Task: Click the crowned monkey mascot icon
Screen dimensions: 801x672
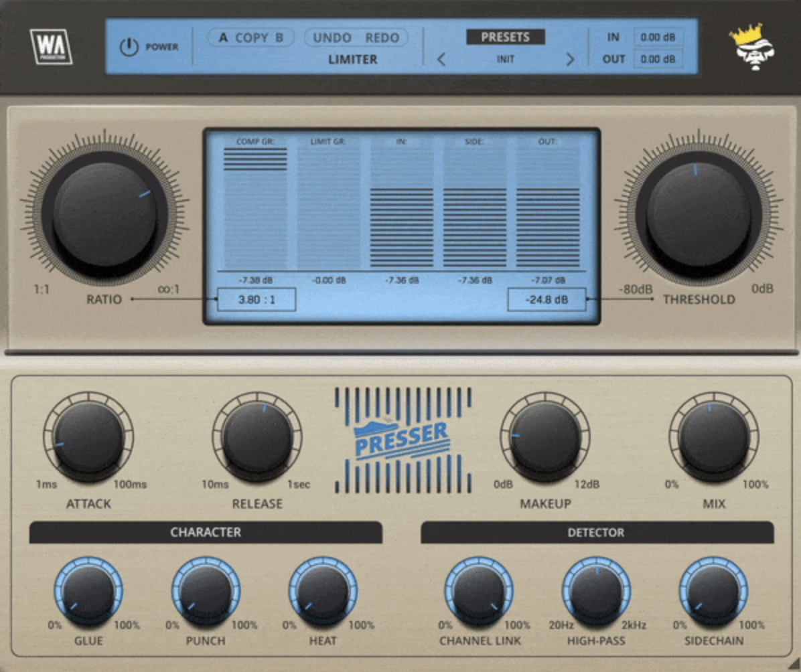Action: (x=752, y=46)
